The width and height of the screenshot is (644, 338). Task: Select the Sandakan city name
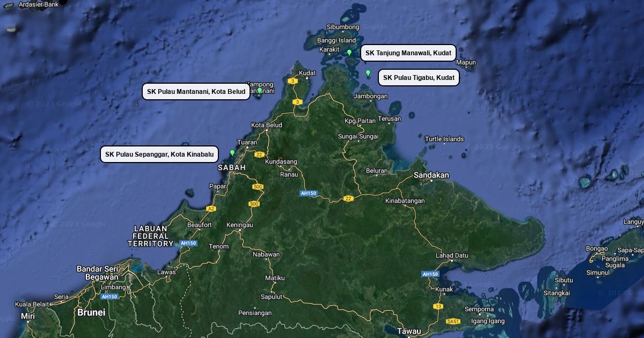coord(431,174)
